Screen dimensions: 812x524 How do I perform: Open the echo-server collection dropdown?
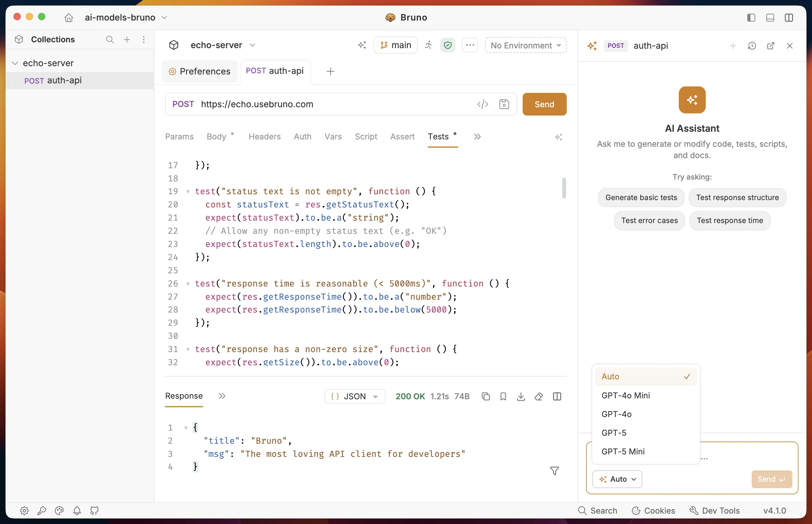pos(223,45)
